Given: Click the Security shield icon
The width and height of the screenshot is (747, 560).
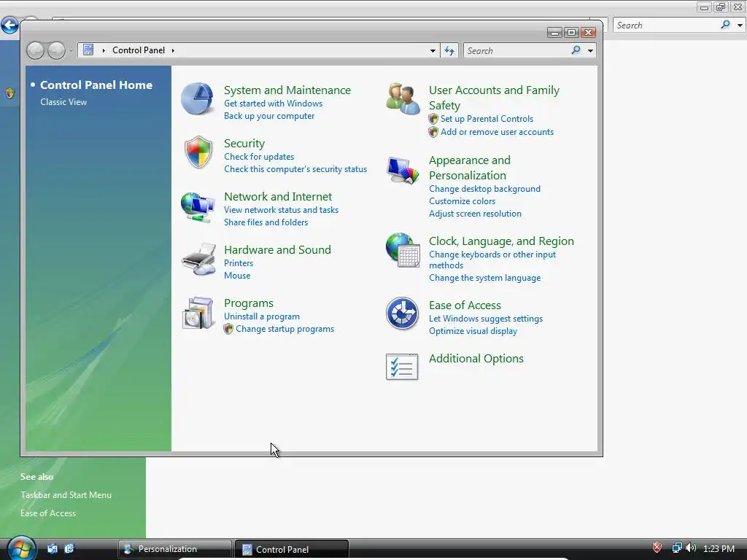Looking at the screenshot, I should tap(198, 152).
